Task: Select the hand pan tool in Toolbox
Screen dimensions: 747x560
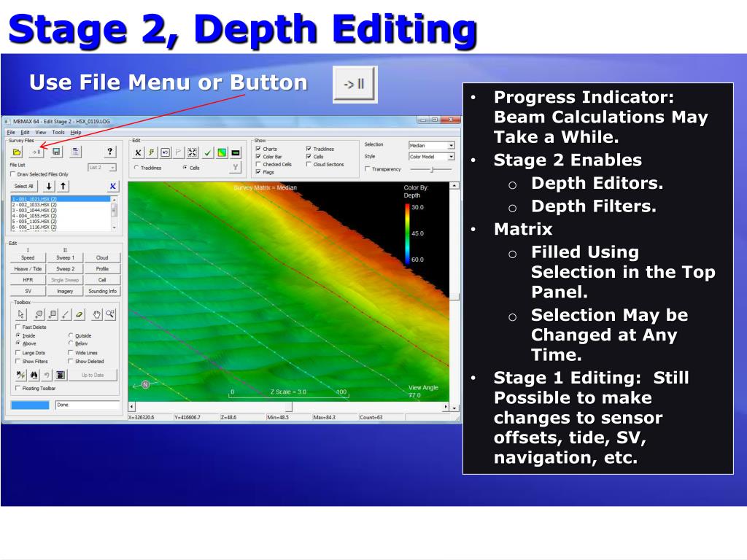Action: tap(97, 314)
